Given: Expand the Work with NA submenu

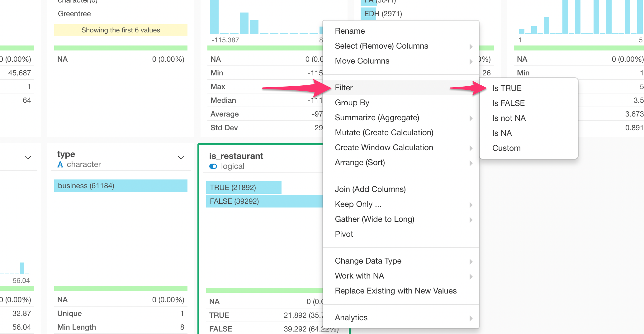Looking at the screenshot, I should point(471,276).
